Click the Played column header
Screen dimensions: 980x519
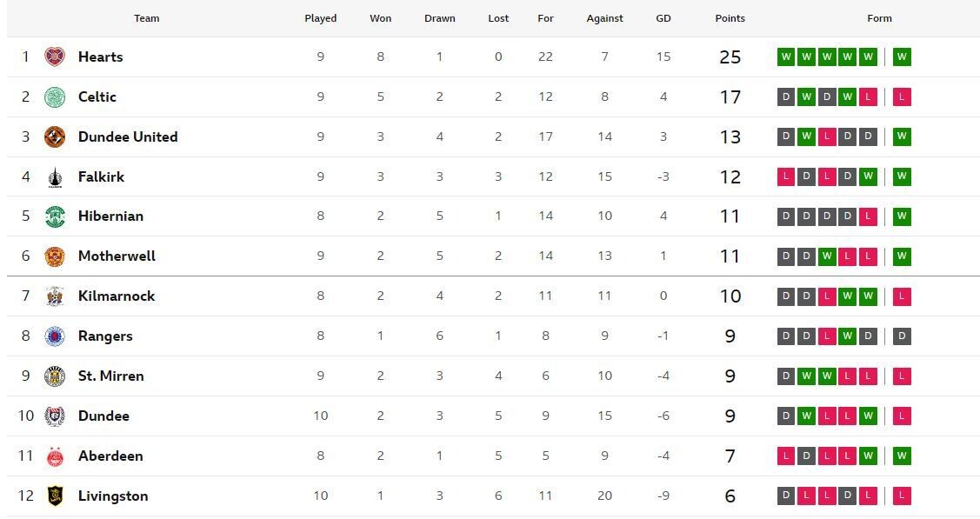(x=320, y=18)
